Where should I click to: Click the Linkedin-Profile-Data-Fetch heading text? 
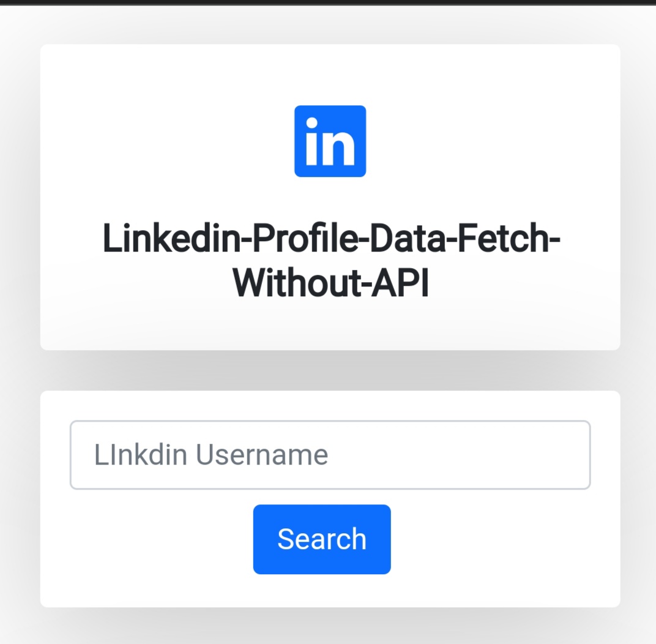[331, 239]
